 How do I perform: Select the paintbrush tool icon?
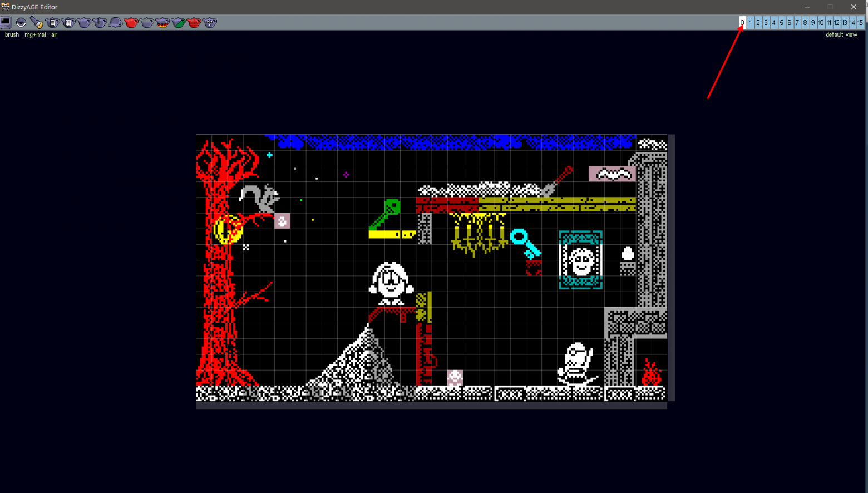[37, 22]
